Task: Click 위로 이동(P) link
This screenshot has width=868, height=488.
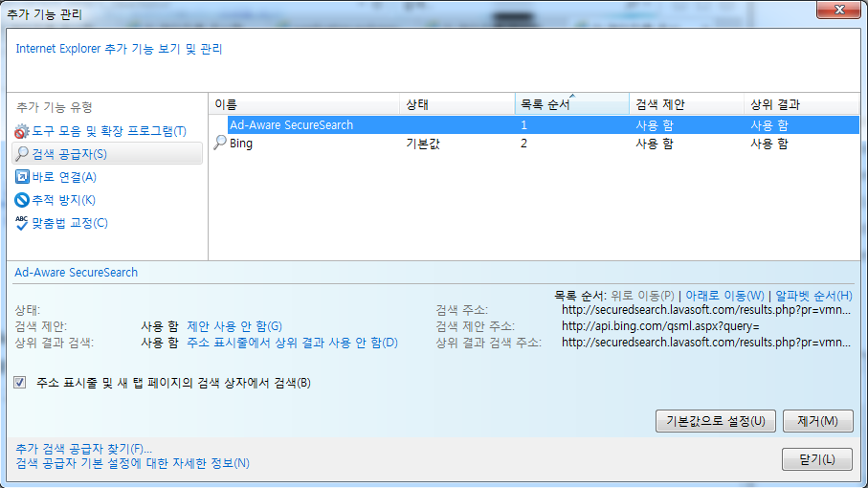Action: point(643,296)
